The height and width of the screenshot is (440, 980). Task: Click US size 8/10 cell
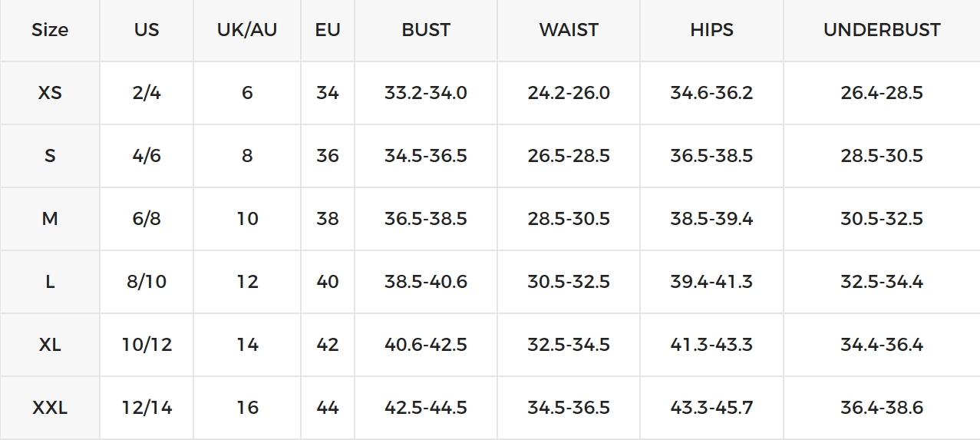[x=147, y=282]
